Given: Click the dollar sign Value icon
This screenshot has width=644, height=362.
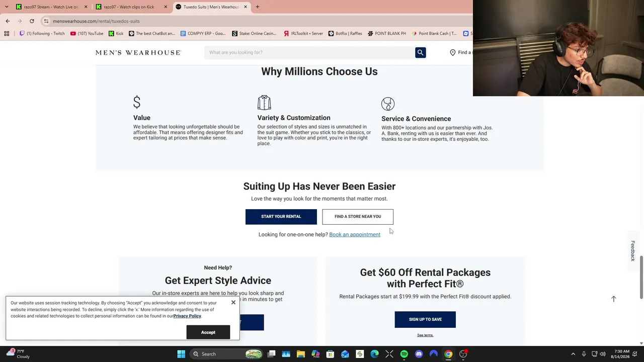Looking at the screenshot, I should [137, 102].
